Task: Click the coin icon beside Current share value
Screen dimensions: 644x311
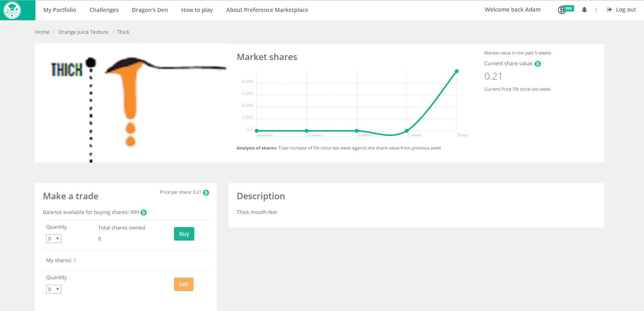Action: pyautogui.click(x=538, y=64)
